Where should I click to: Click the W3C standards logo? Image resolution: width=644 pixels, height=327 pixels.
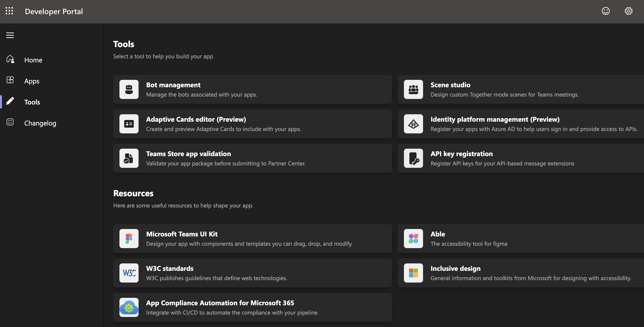129,273
